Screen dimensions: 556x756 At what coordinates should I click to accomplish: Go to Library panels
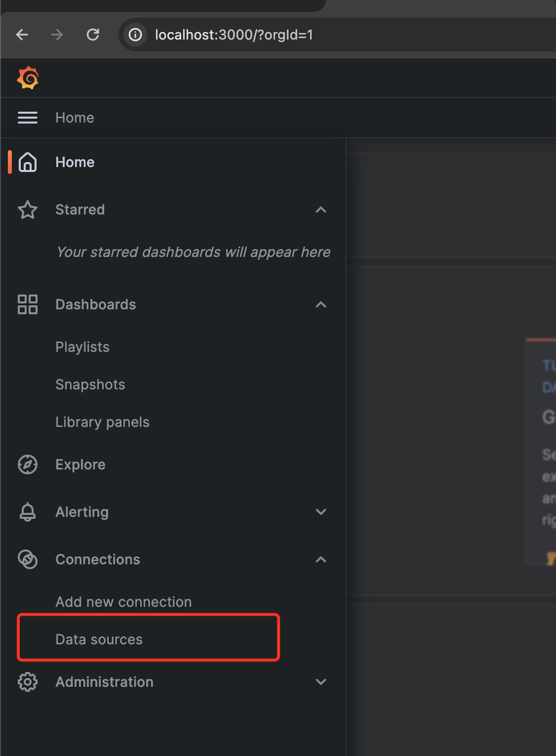[102, 422]
